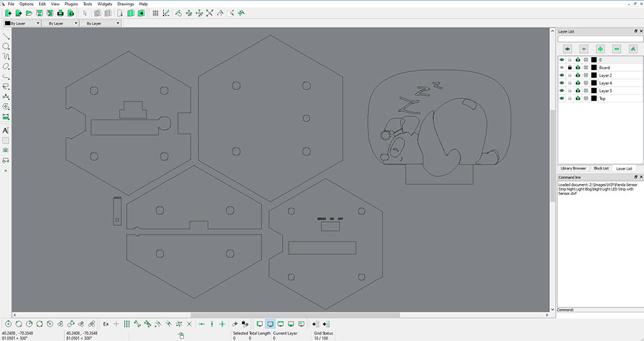Click the Set Relative Zero icon
The image size is (644, 341).
[235, 324]
